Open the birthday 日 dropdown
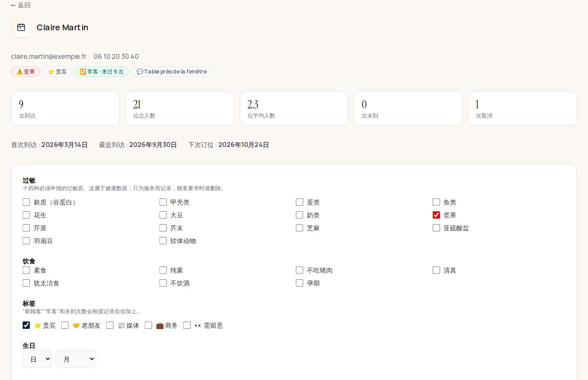This screenshot has height=380, width=588. click(x=37, y=359)
